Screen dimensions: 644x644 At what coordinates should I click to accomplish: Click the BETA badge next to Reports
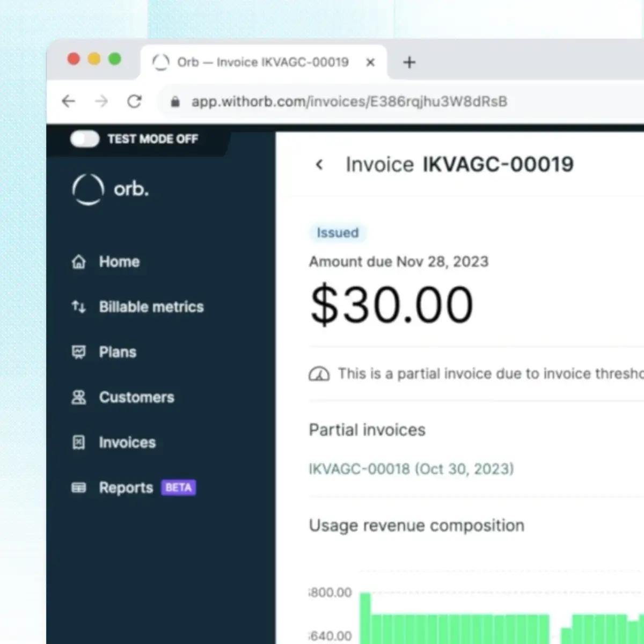pyautogui.click(x=179, y=487)
